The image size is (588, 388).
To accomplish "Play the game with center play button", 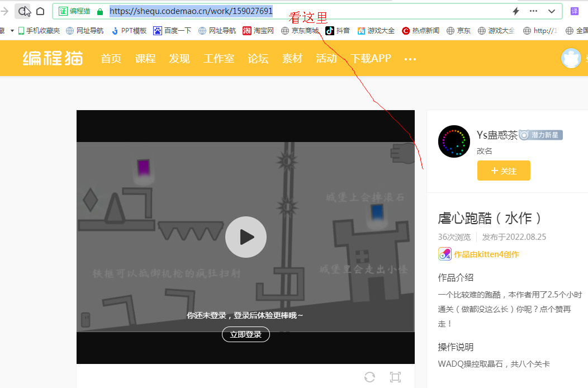I will click(245, 237).
